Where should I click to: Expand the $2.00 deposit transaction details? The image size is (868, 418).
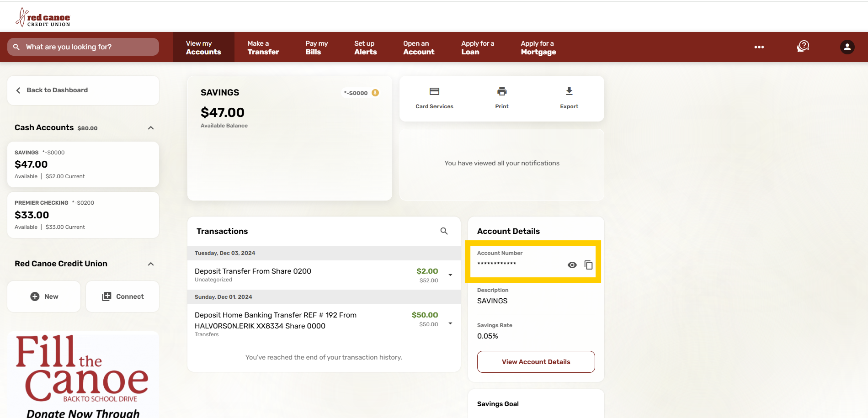coord(450,275)
